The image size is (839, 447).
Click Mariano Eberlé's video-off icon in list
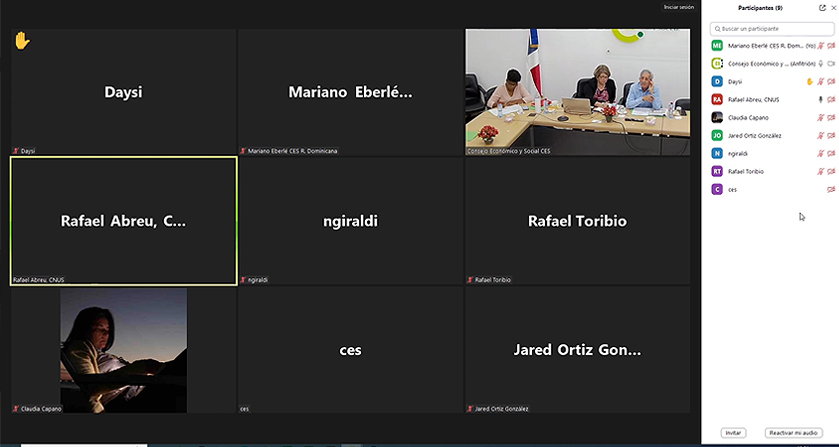(x=831, y=46)
